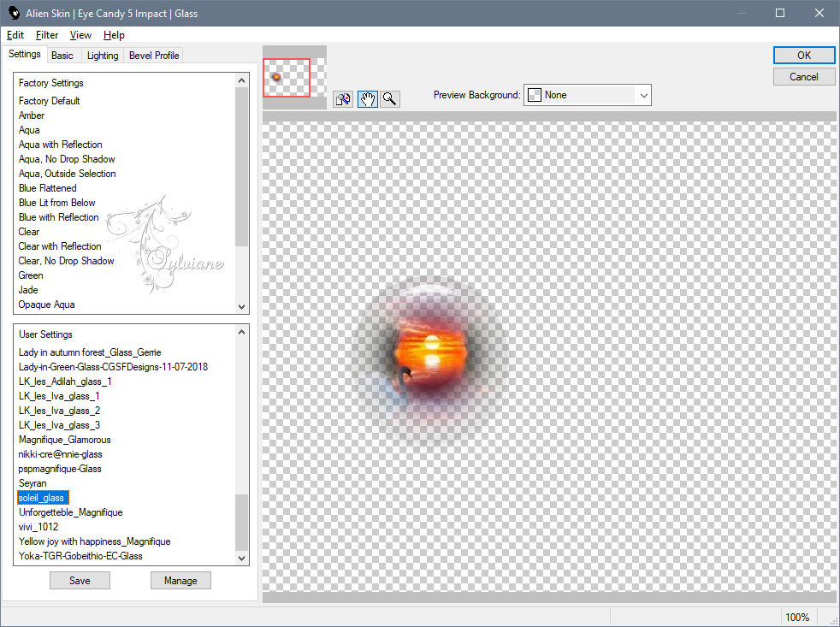This screenshot has width=840, height=627.
Task: Select the Jade preset
Action: 28,289
